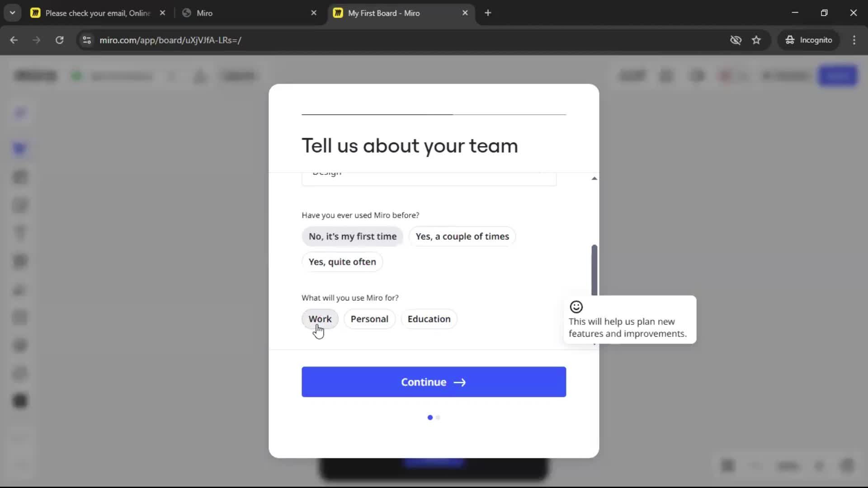Restore down the browser window
Screen dimensions: 868x488
(824, 13)
